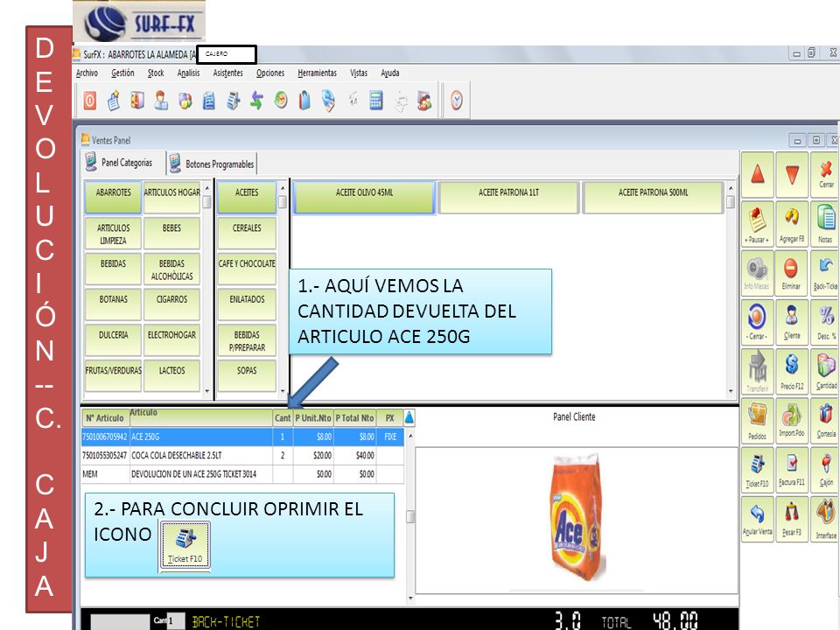The width and height of the screenshot is (840, 630).
Task: Select the COCA COLA DESECHABLE 2.5LT row
Action: tap(242, 455)
